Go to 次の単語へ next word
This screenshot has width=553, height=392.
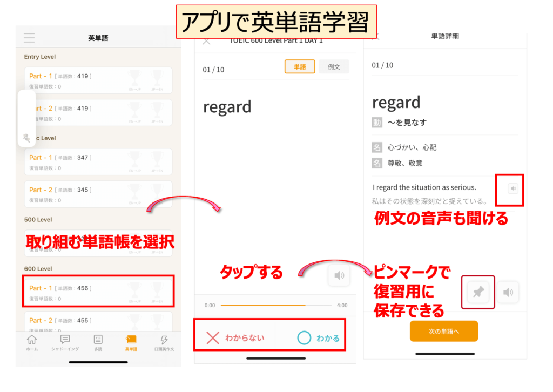(x=443, y=331)
